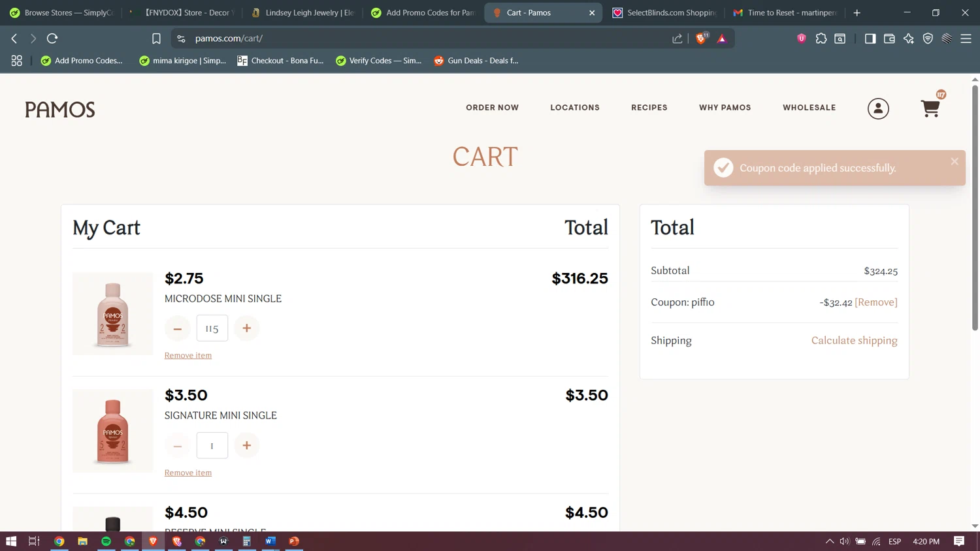Switch to Lindsey Leigh Jewelry tab

tap(303, 12)
